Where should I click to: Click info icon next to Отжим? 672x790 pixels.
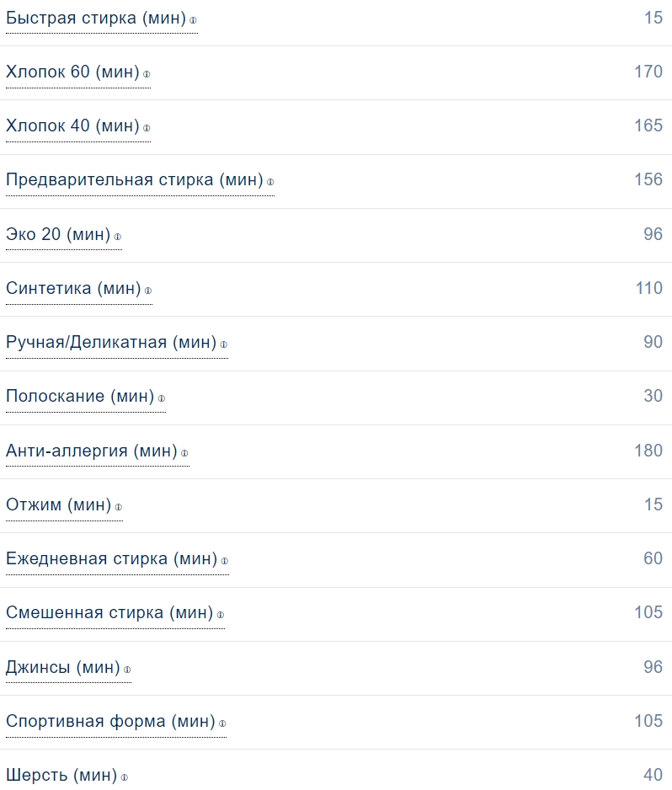pyautogui.click(x=119, y=507)
